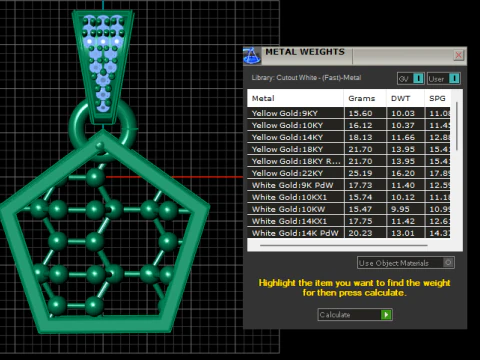Select the Yellow Gold:14KY row

[x=349, y=137]
